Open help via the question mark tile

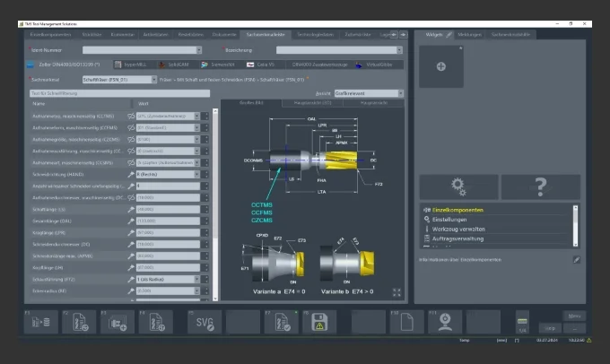click(540, 186)
